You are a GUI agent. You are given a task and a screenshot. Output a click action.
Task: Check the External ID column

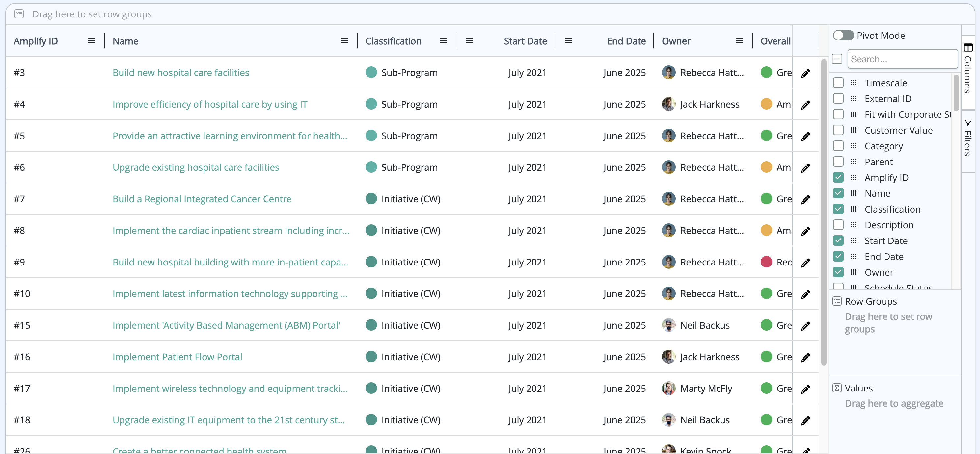click(x=838, y=99)
